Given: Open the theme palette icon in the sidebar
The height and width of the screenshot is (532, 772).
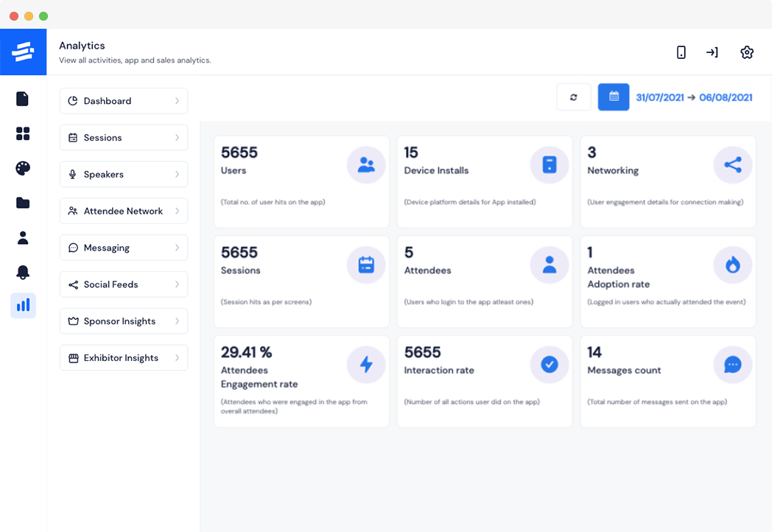Looking at the screenshot, I should pos(23,168).
